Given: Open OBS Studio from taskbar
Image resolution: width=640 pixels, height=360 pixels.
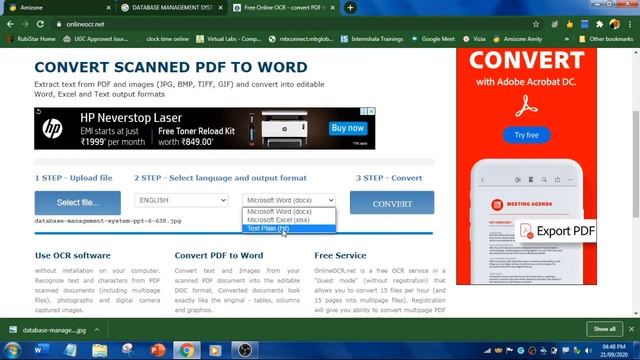Looking at the screenshot, I should [245, 350].
